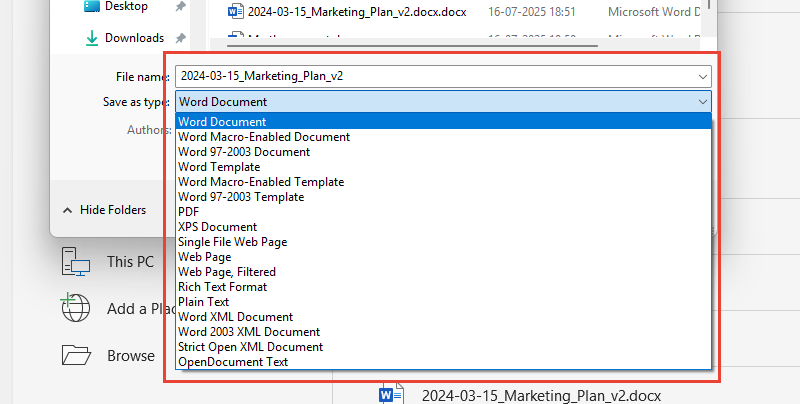800x404 pixels.
Task: Choose Word Macro-Enabled Template option
Action: click(x=443, y=182)
